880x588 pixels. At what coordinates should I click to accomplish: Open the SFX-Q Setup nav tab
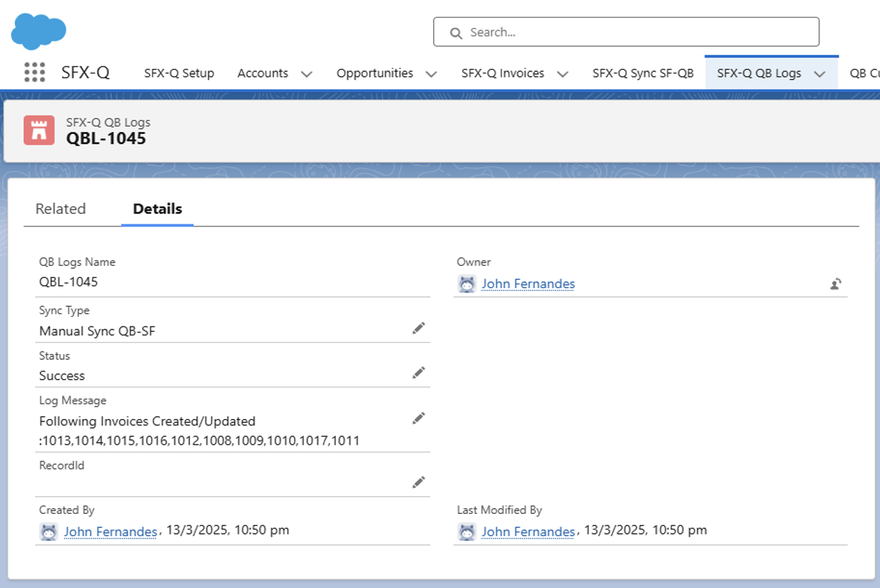click(x=179, y=73)
